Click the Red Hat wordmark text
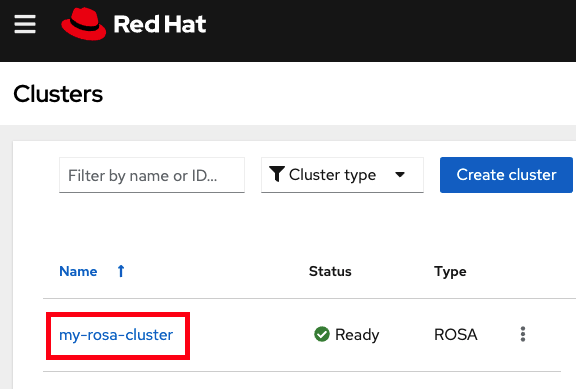The image size is (576, 389). [x=160, y=24]
